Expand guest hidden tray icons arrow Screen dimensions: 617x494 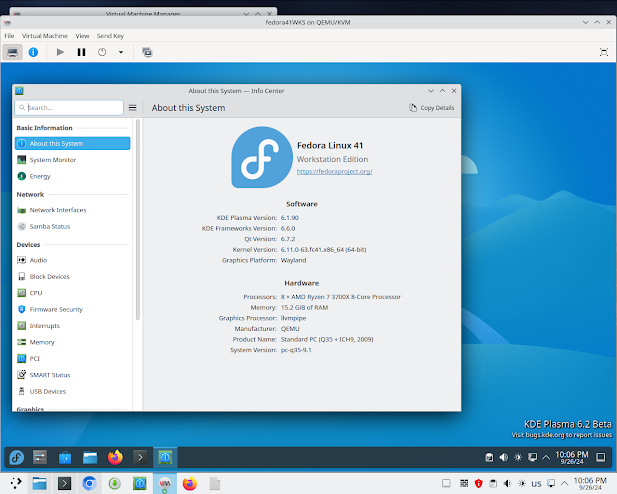click(546, 457)
